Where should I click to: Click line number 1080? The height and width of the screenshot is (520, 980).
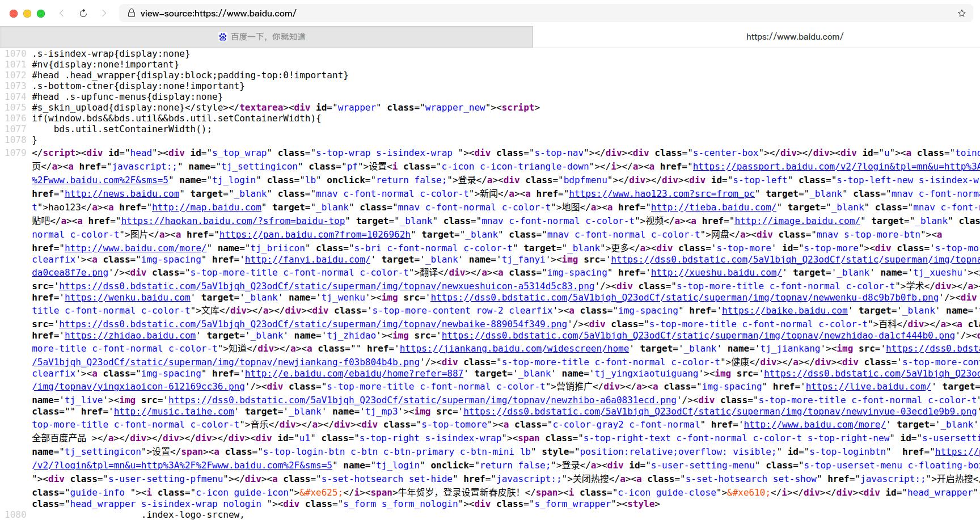[15, 514]
